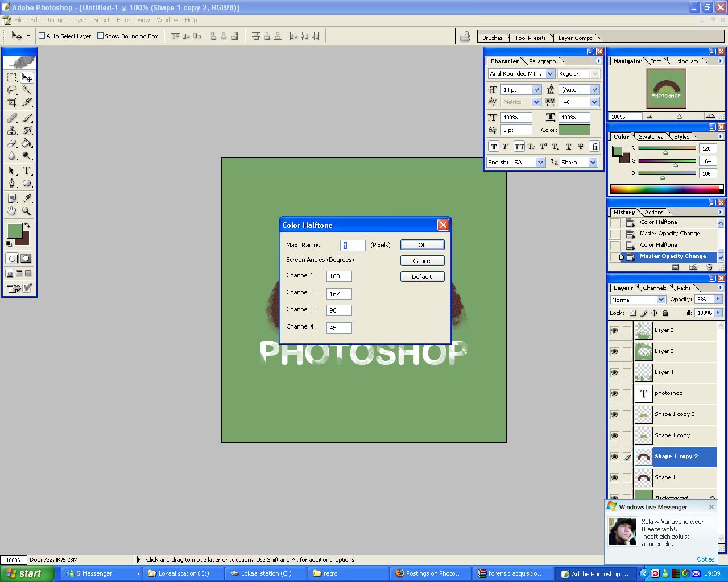The image size is (728, 582).
Task: Click OK in Color Halftone dialog
Action: (x=422, y=245)
